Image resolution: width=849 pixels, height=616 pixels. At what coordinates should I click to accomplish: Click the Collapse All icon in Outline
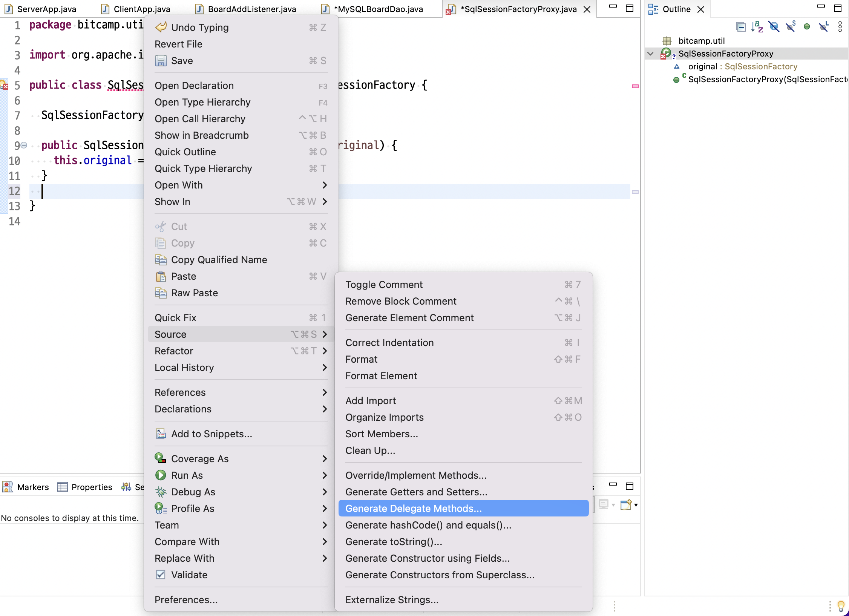click(740, 27)
